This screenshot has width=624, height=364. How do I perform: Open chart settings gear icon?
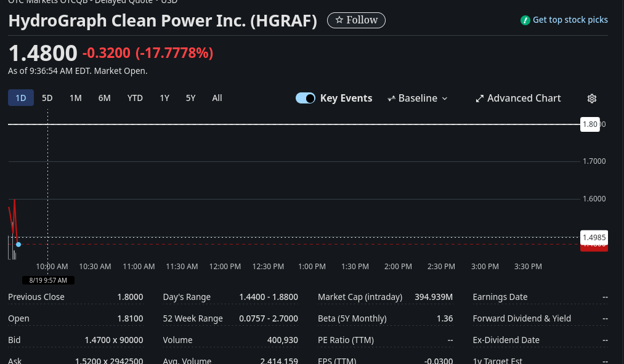click(592, 99)
